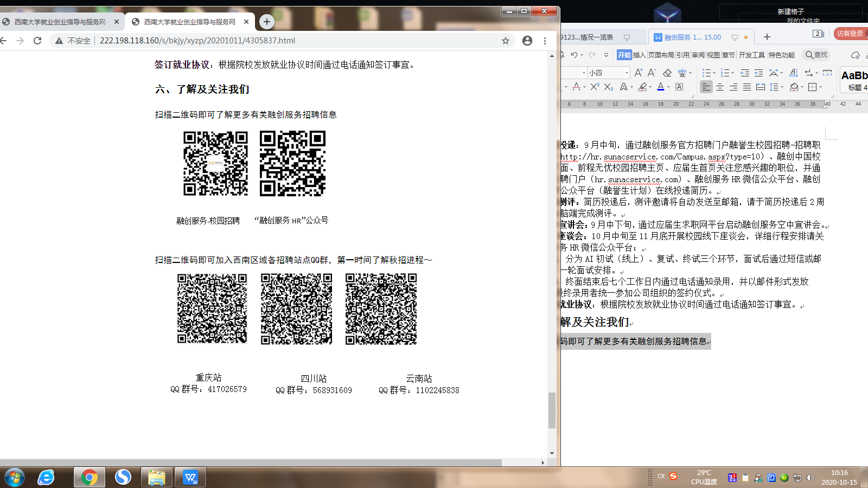Expand the bullet list style dropdown arrow

pyautogui.click(x=714, y=73)
